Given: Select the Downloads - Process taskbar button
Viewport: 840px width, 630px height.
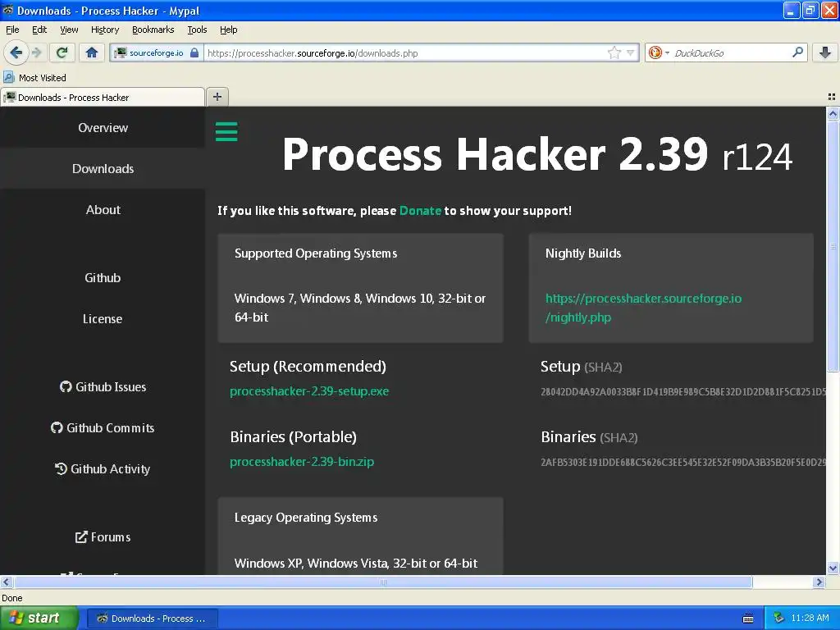Looking at the screenshot, I should click(x=152, y=619).
